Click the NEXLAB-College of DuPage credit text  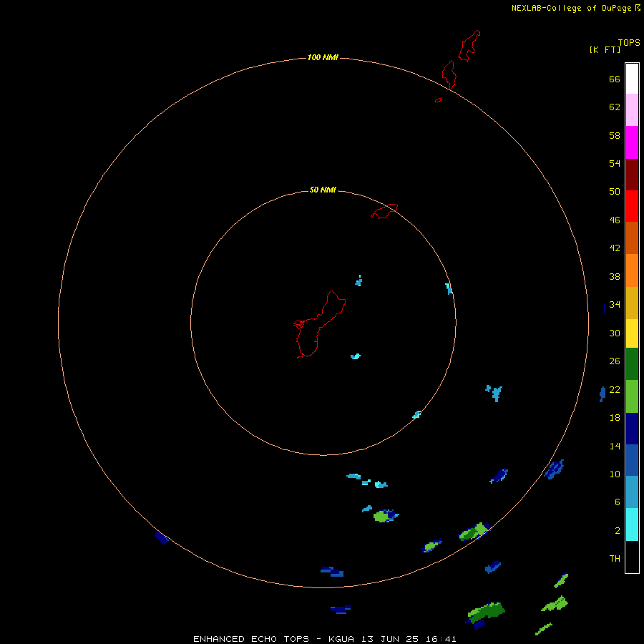point(571,8)
